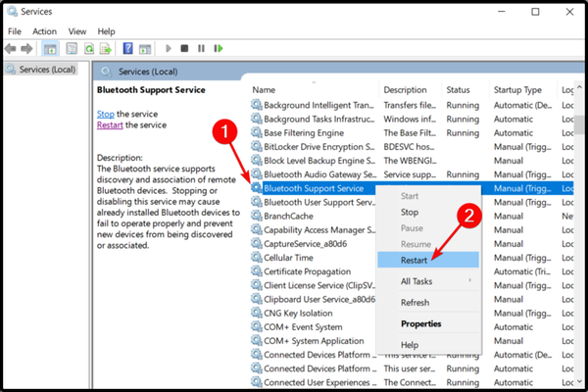Open the View menu

pos(77,31)
